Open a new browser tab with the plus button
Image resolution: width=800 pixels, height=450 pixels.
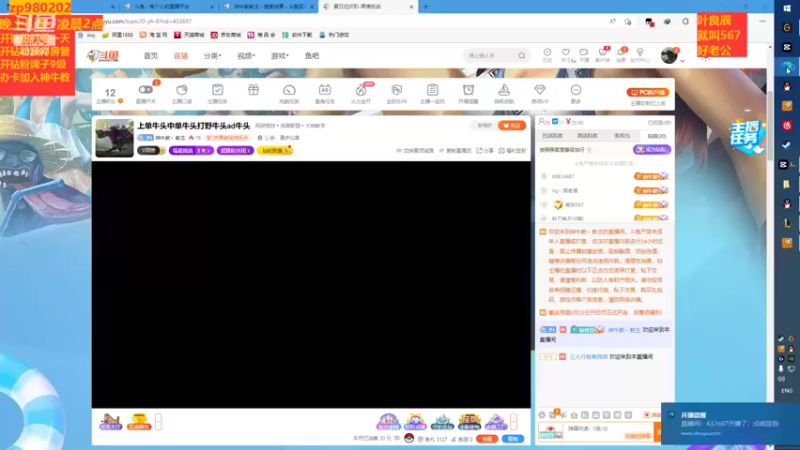pyautogui.click(x=426, y=7)
